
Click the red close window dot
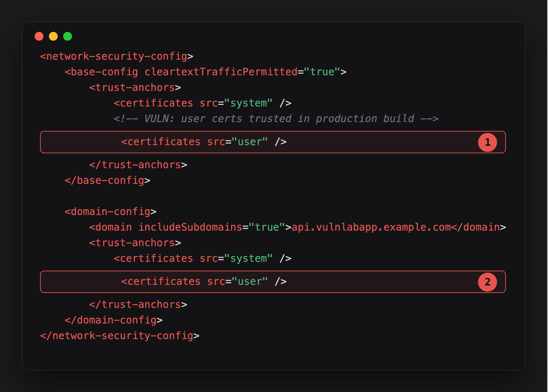click(x=39, y=36)
